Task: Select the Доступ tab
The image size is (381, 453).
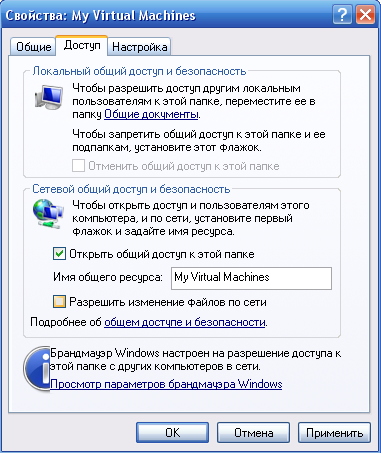Action: tap(82, 45)
